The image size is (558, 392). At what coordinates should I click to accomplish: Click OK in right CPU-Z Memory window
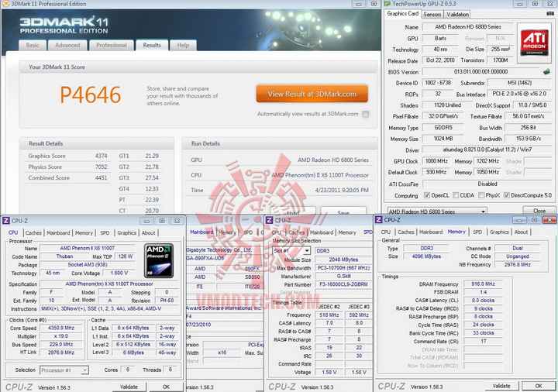tap(539, 386)
